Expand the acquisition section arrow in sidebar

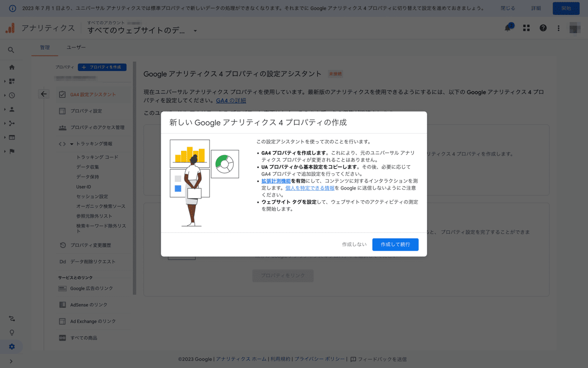tap(5, 123)
